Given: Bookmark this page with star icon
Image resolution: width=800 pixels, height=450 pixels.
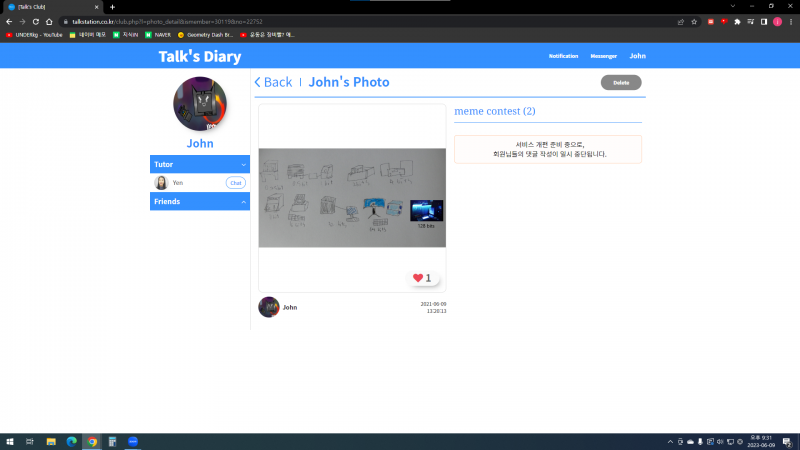Looking at the screenshot, I should pos(694,21).
